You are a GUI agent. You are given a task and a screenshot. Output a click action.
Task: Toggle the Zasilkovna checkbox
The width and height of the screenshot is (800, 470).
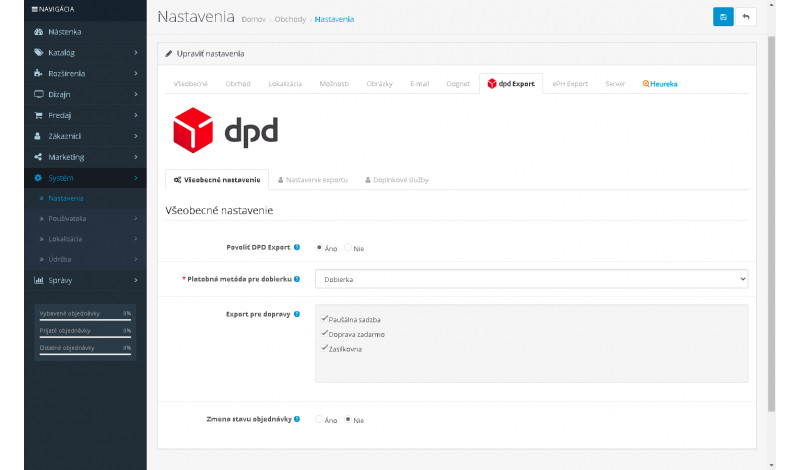point(324,348)
